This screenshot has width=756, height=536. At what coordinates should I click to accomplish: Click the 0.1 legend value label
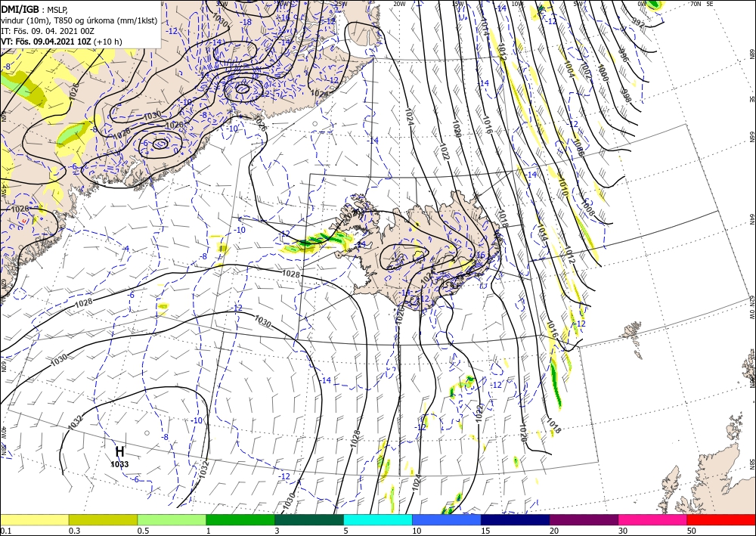[x=5, y=531]
